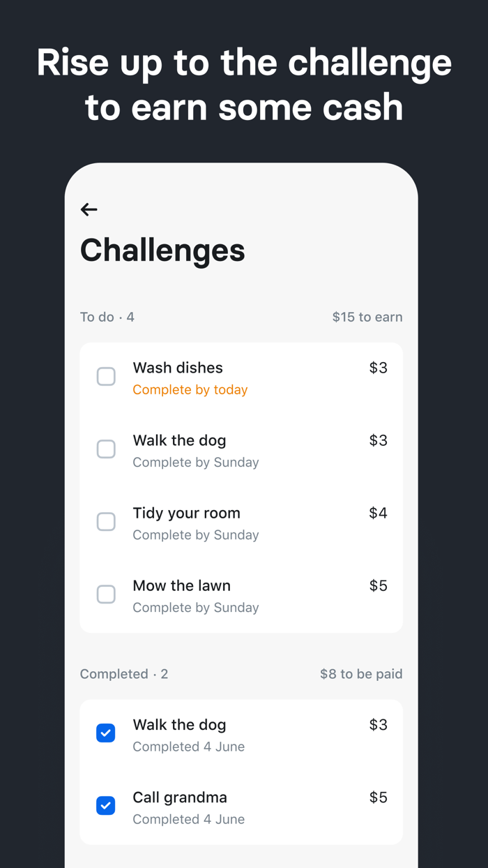This screenshot has height=868, width=488.
Task: Check off the Wash dishes challenge
Action: coord(106,376)
